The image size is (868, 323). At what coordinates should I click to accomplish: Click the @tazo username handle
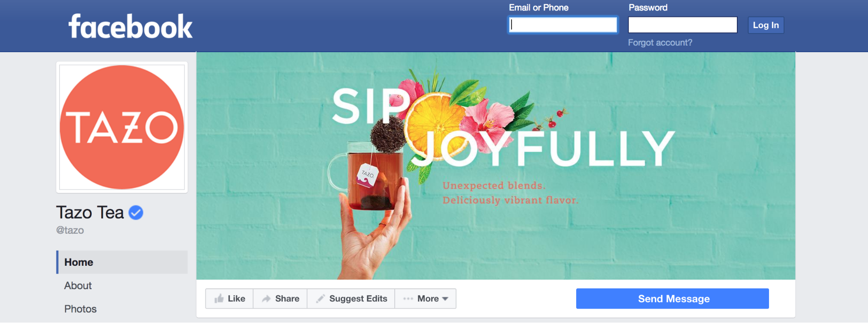tap(70, 230)
